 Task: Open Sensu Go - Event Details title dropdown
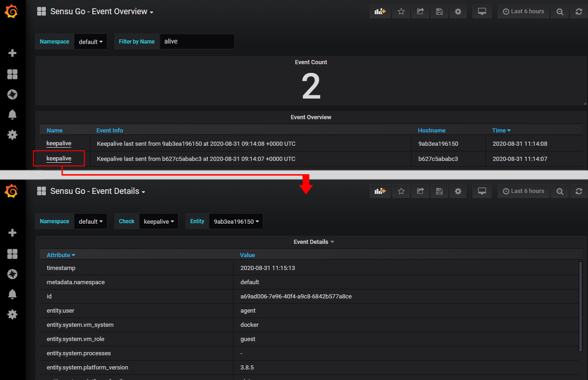(98, 191)
